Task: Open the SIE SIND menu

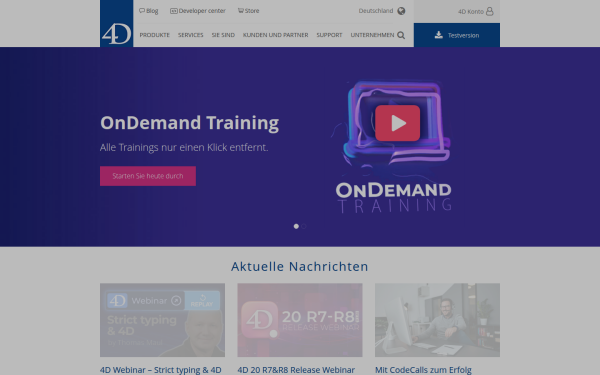Action: click(x=223, y=35)
